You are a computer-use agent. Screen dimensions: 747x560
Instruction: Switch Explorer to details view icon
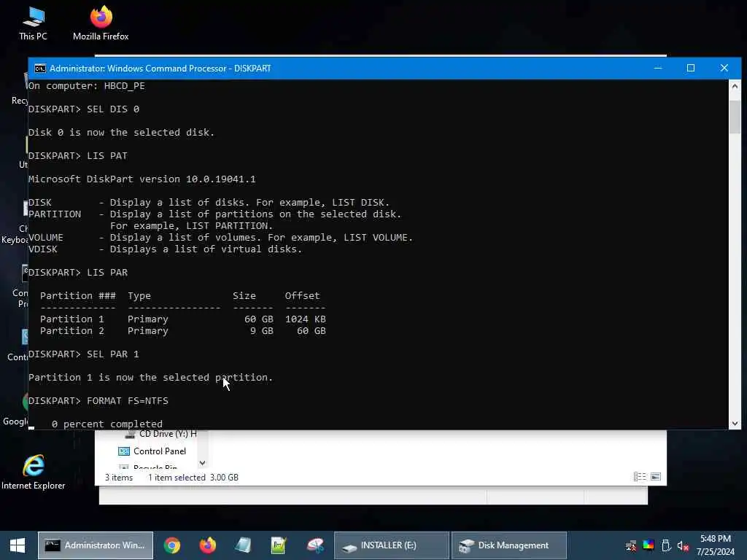tap(640, 477)
